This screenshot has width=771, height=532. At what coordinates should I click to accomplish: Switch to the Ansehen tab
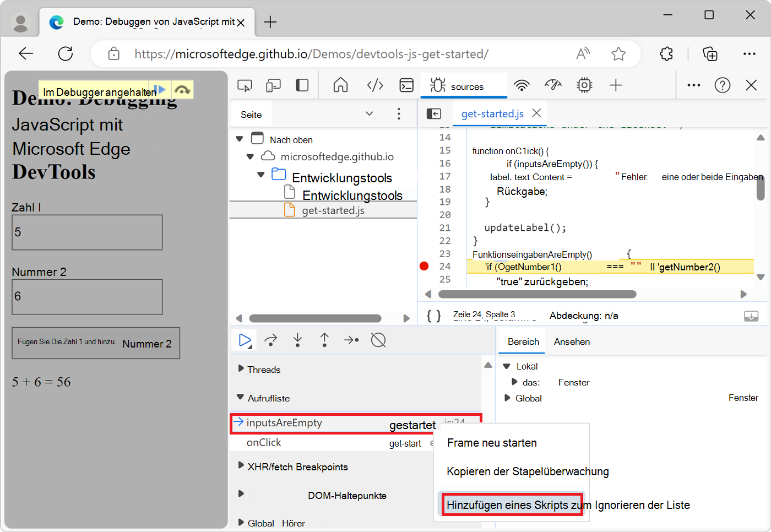coord(572,341)
